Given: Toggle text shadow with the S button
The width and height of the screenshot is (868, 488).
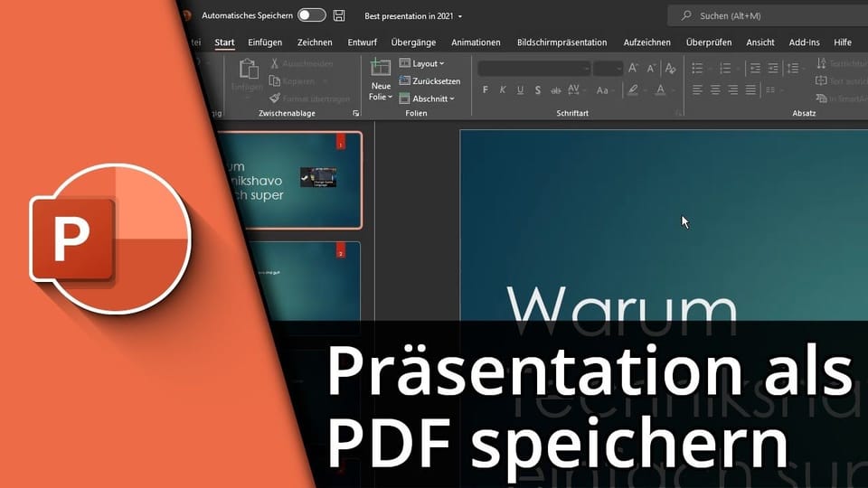Looking at the screenshot, I should coord(537,90).
